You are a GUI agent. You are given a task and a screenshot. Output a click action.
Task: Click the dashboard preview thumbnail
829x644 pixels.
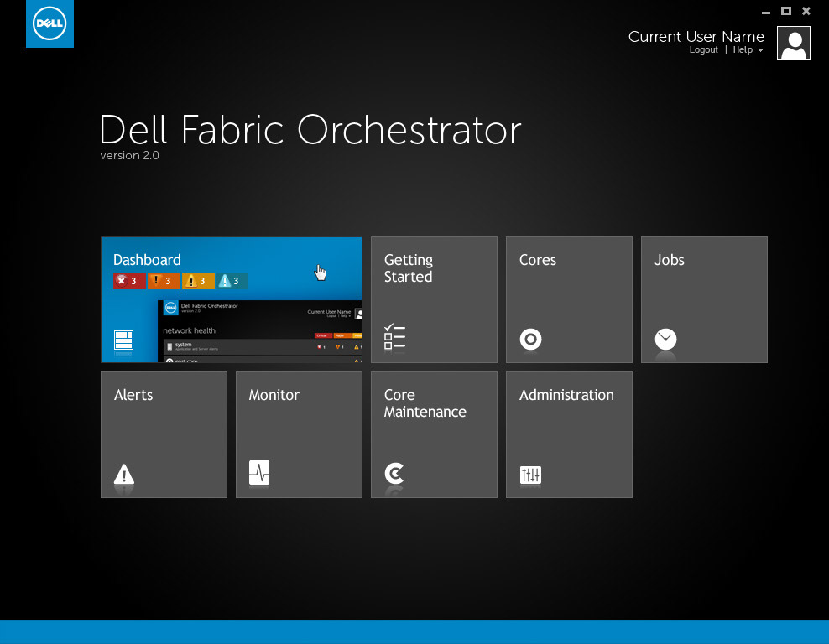(x=259, y=331)
